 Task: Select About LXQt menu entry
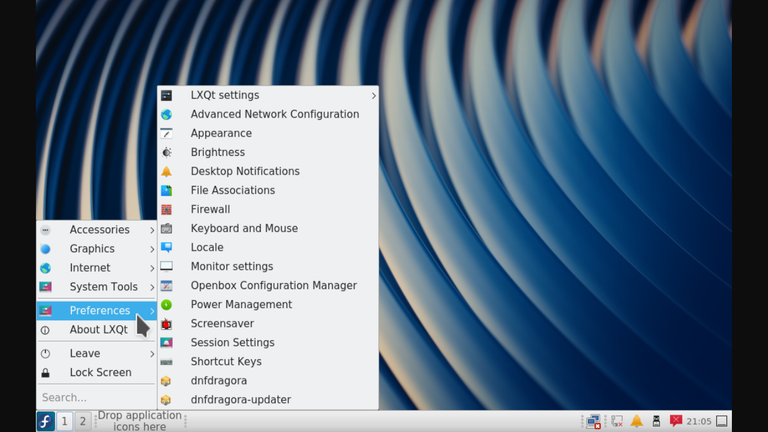[96, 330]
